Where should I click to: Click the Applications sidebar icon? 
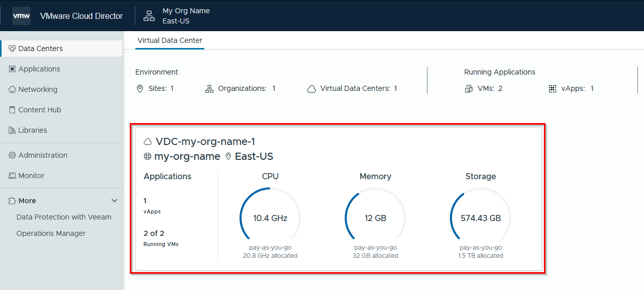[x=12, y=69]
